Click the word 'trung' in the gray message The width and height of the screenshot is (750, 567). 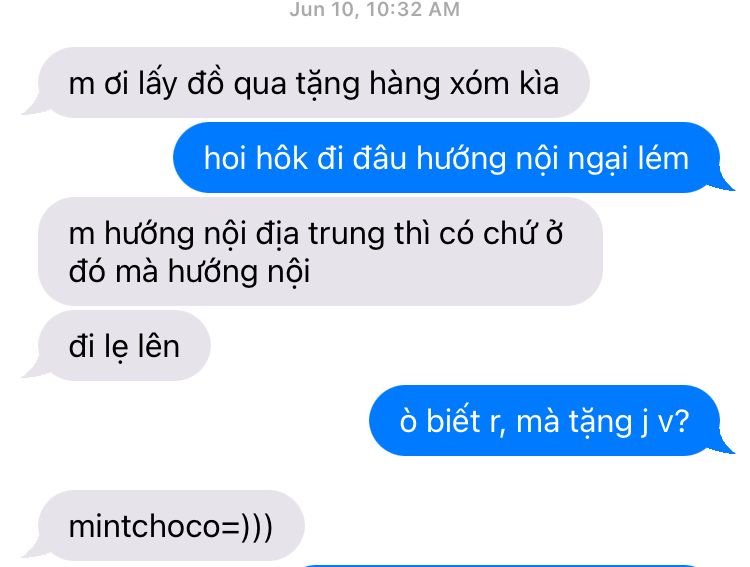click(x=346, y=234)
